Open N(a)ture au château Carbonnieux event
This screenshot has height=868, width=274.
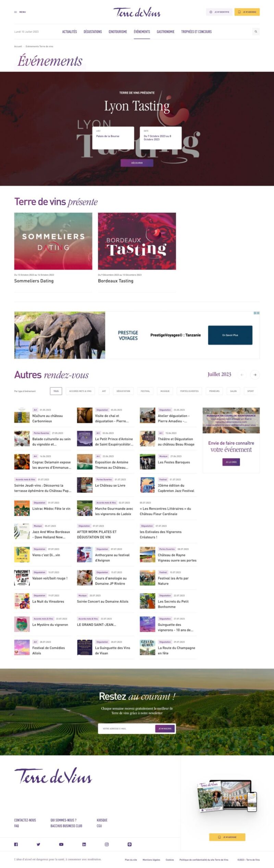(x=48, y=418)
